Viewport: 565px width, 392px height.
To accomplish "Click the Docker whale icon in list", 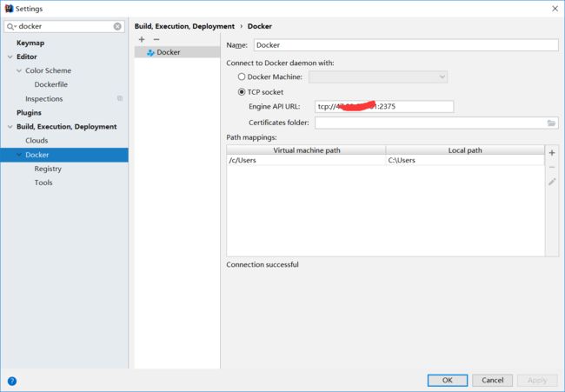I will click(x=150, y=53).
